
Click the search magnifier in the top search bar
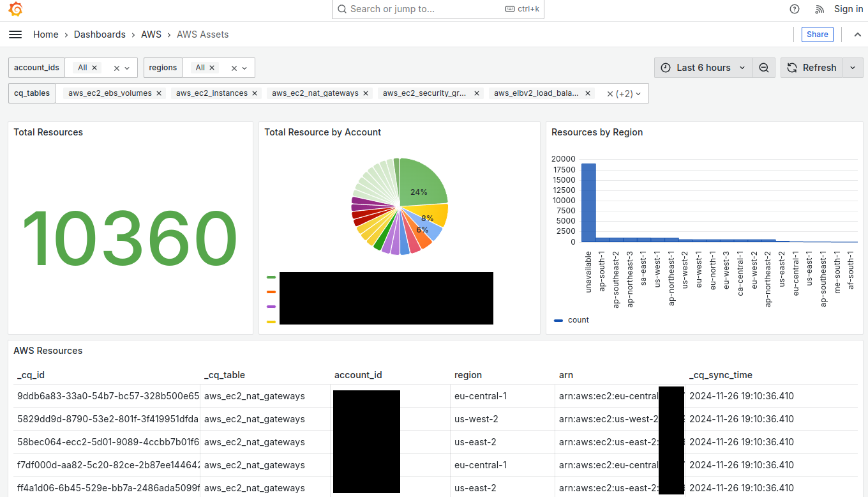pos(342,9)
